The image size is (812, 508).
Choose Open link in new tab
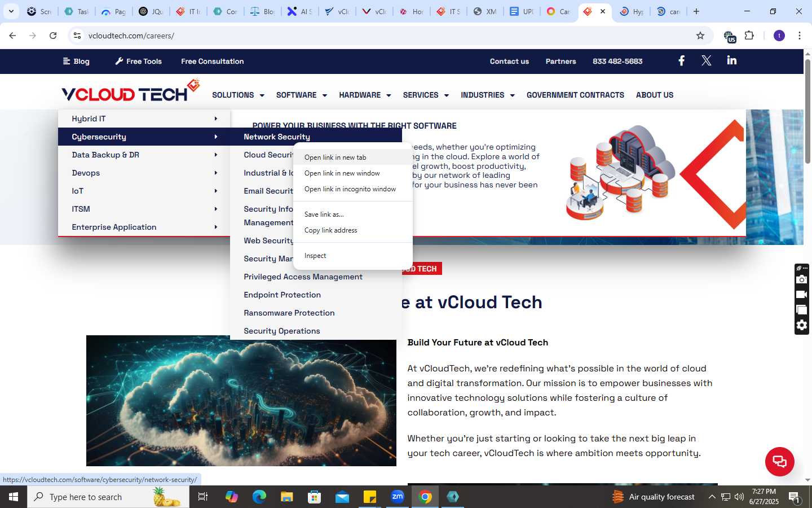353,157
